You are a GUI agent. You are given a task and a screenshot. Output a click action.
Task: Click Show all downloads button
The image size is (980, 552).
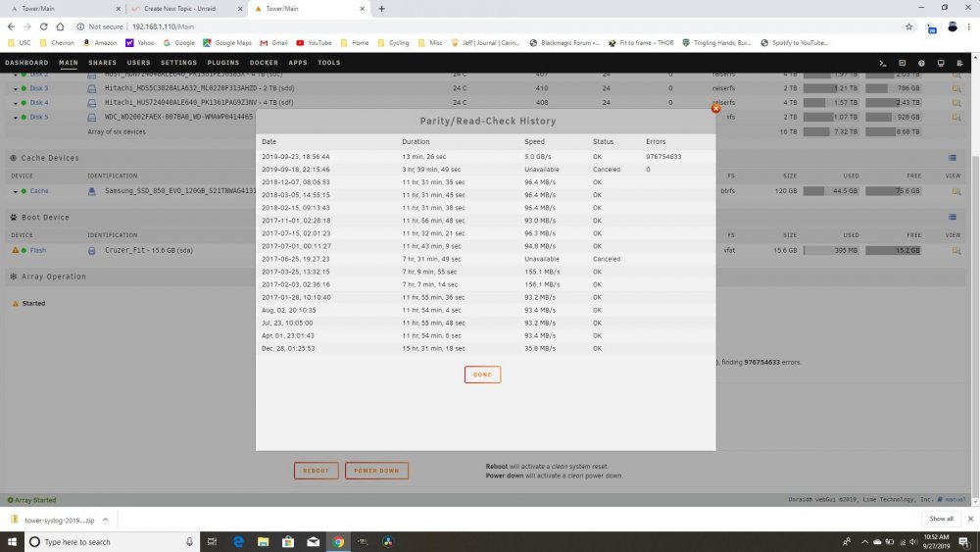point(941,519)
